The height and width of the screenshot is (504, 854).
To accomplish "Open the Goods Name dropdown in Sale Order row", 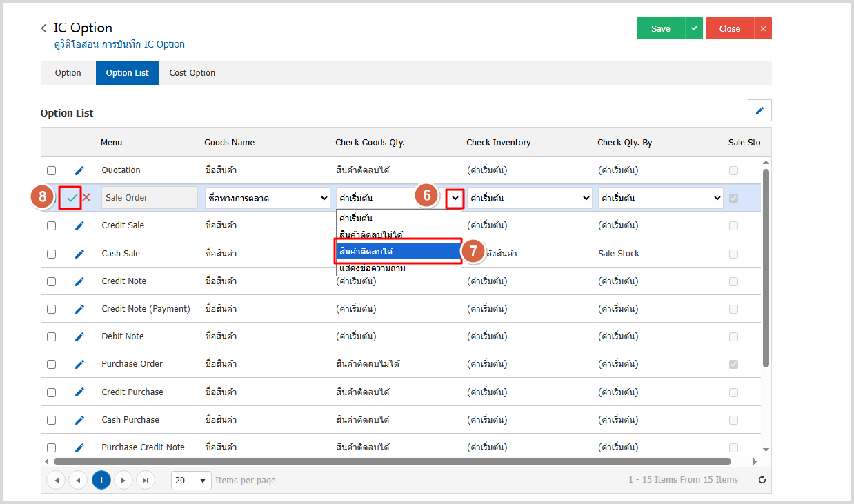I will pyautogui.click(x=268, y=198).
